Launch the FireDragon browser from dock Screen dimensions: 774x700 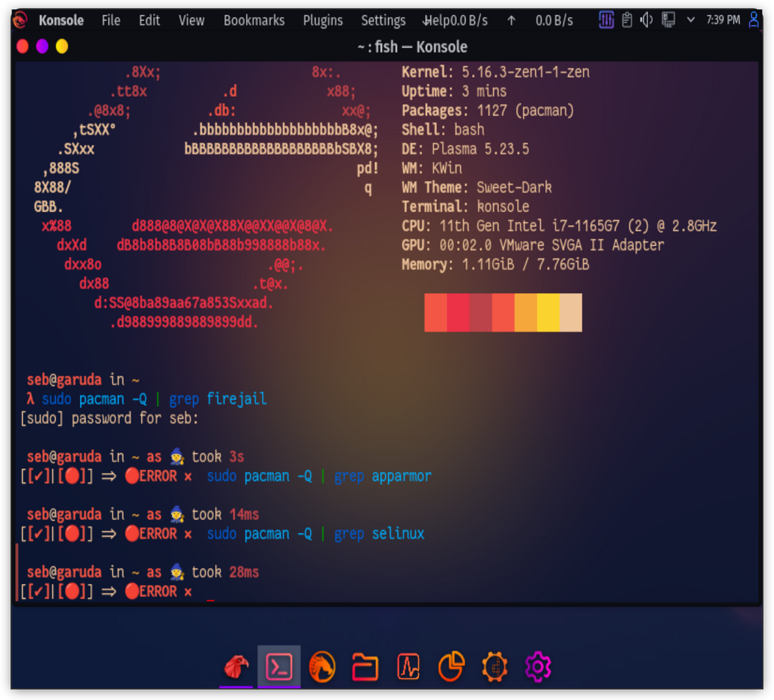pyautogui.click(x=322, y=667)
